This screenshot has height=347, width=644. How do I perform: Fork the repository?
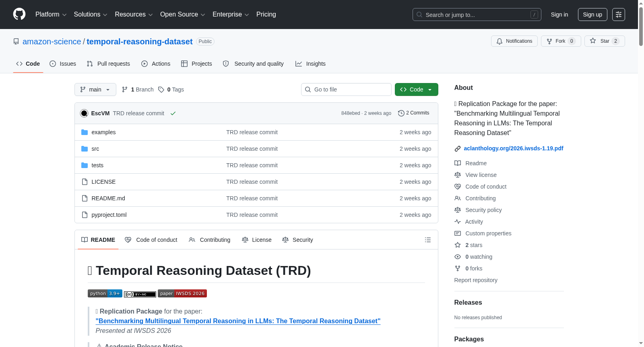click(x=561, y=41)
